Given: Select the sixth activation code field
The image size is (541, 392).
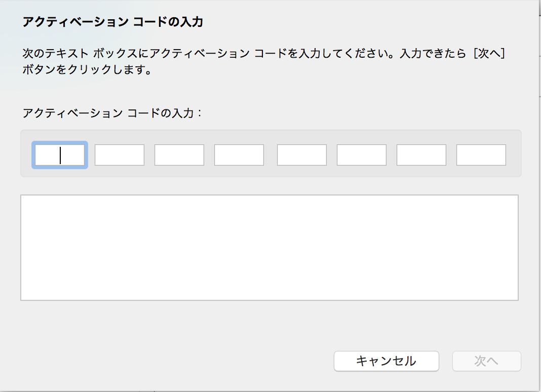Looking at the screenshot, I should (362, 155).
